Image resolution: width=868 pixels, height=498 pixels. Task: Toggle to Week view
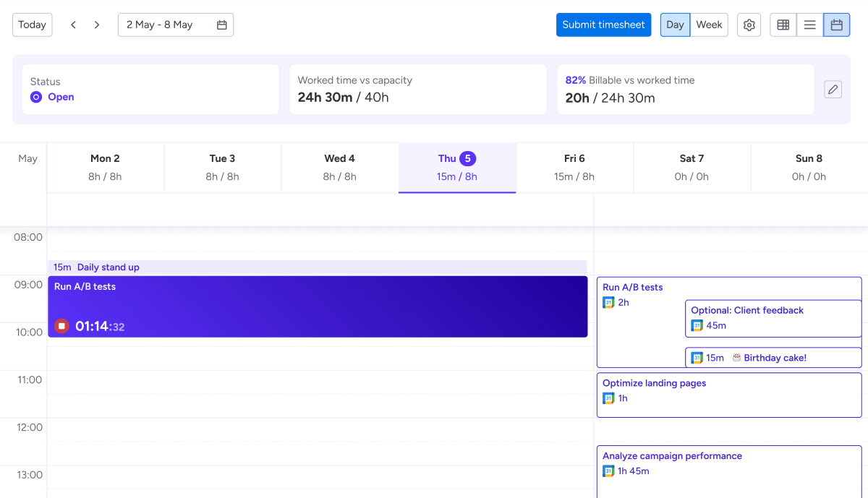pos(709,25)
